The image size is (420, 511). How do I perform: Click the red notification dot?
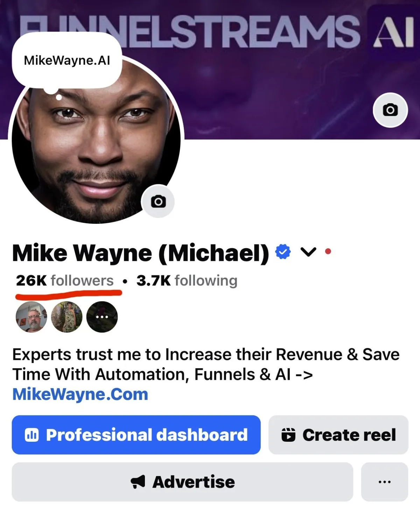coord(328,251)
